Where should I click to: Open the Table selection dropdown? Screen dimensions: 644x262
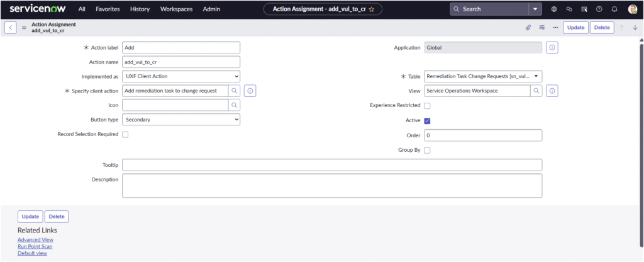click(x=483, y=76)
